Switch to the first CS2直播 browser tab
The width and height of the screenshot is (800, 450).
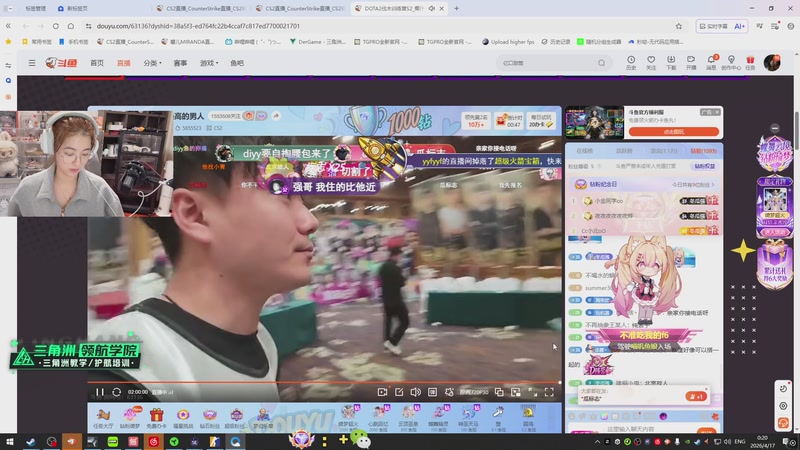pyautogui.click(x=201, y=8)
